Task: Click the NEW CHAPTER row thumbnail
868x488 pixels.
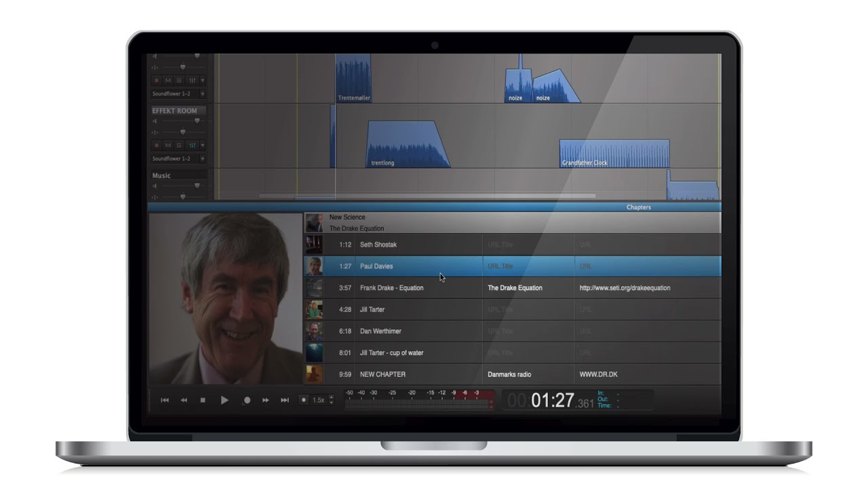Action: (314, 374)
